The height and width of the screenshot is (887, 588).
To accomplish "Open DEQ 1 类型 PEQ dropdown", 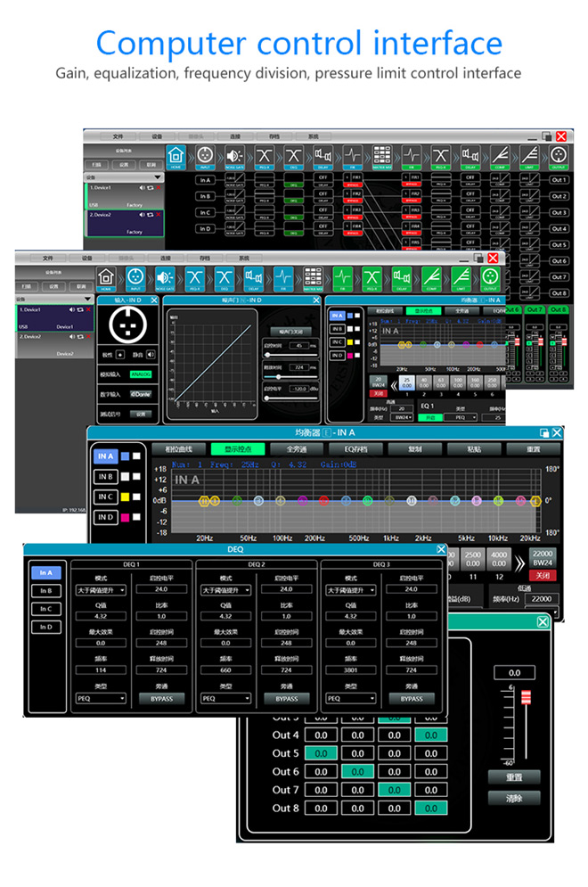I will (x=101, y=699).
